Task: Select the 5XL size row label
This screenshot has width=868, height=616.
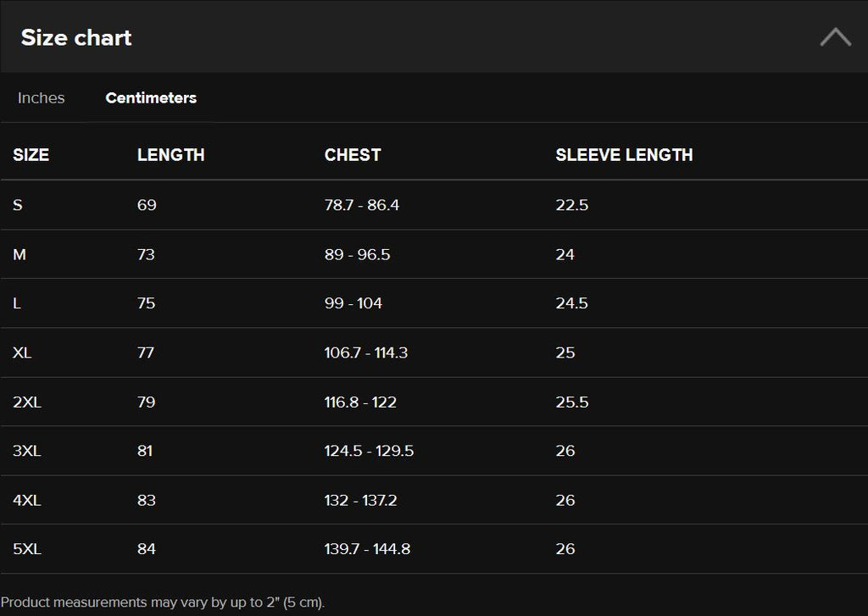Action: coord(27,549)
